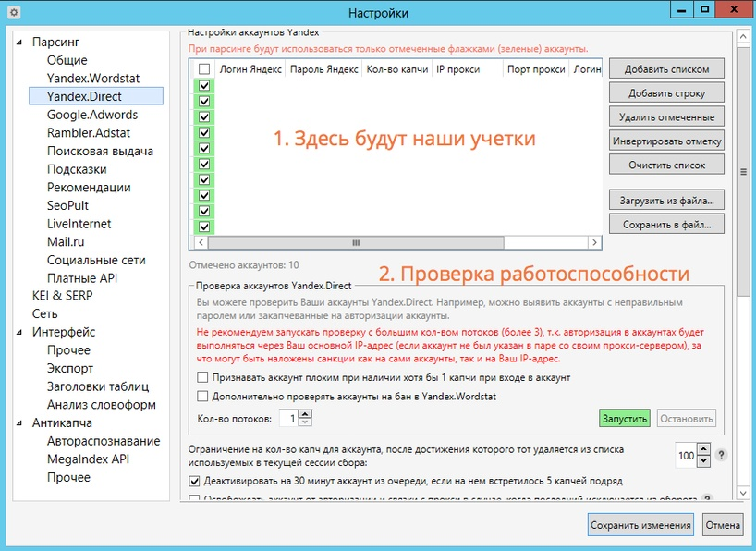The width and height of the screenshot is (756, 551).
Task: Collapse the Антикапча tree section
Action: tap(19, 423)
